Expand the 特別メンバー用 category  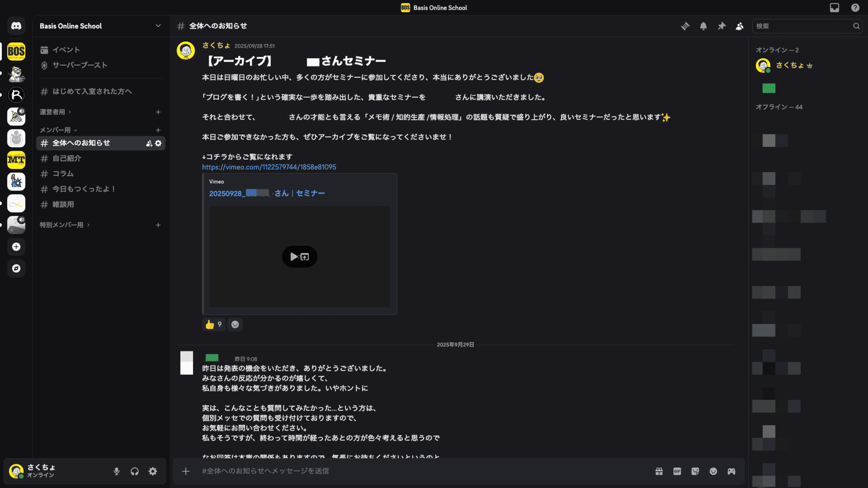[62, 225]
